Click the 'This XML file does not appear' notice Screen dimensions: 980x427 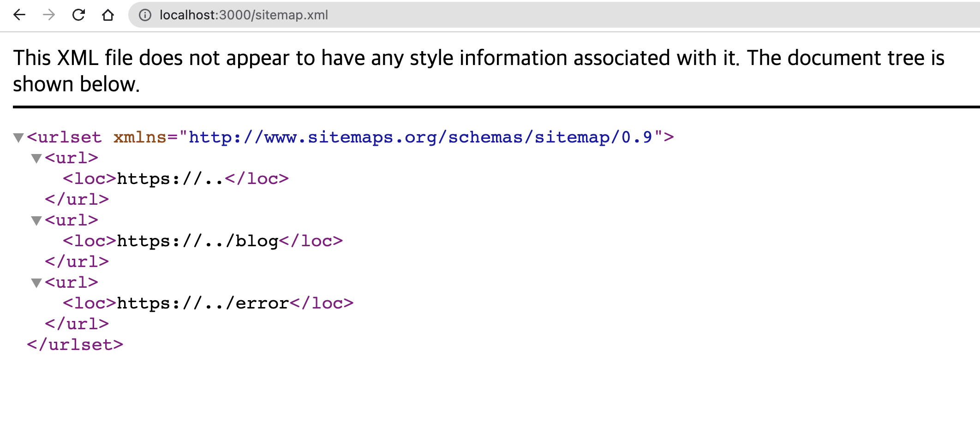(x=478, y=71)
